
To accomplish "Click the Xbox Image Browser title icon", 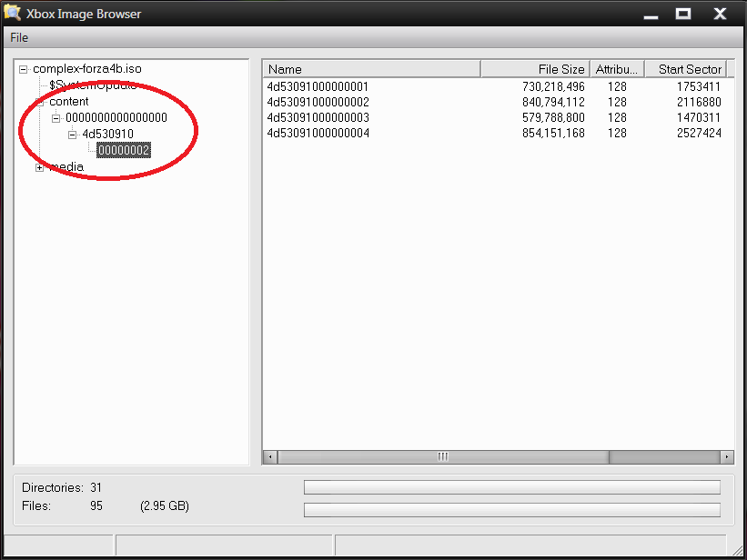I will [13, 13].
